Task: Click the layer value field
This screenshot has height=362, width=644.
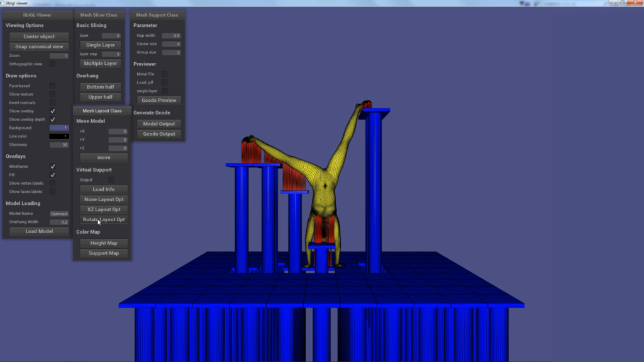Action: (111, 36)
